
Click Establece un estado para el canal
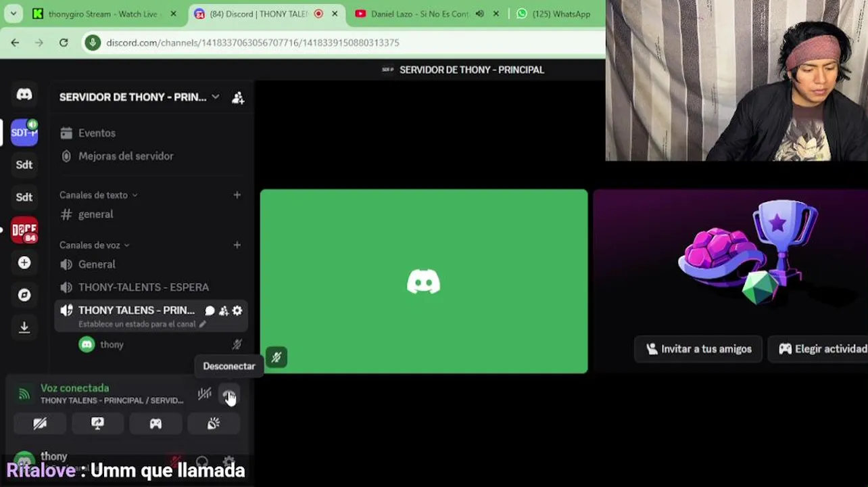click(137, 324)
